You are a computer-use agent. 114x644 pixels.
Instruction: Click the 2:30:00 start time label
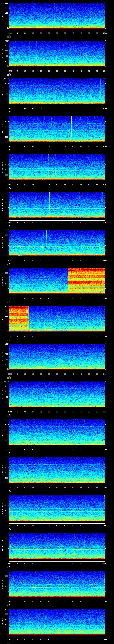point(9,639)
